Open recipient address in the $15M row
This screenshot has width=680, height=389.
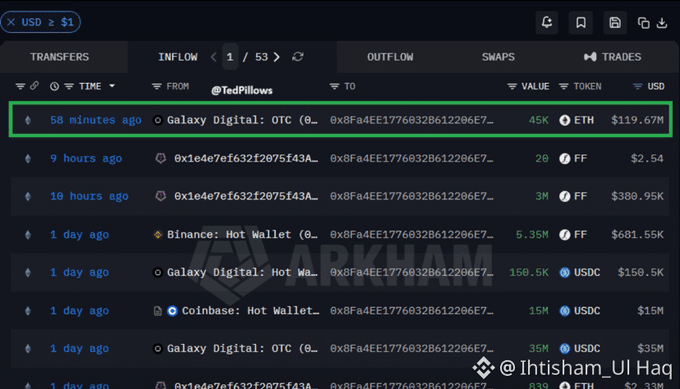click(x=412, y=311)
